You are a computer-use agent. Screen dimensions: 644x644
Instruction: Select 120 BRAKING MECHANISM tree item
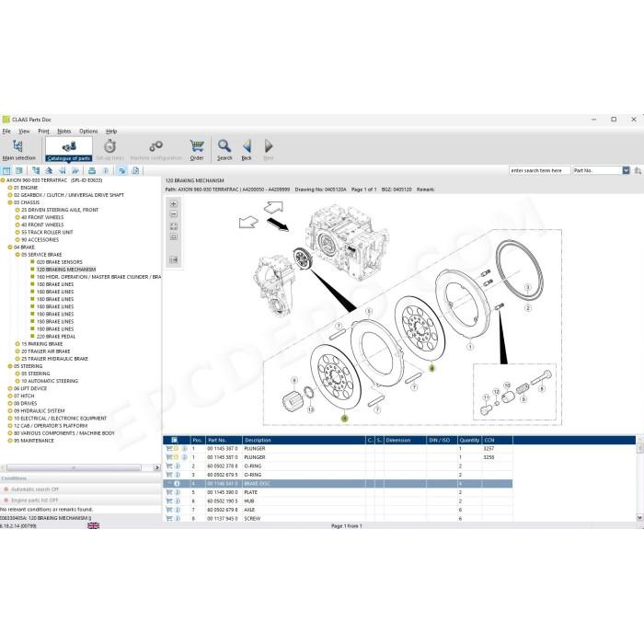coord(66,270)
